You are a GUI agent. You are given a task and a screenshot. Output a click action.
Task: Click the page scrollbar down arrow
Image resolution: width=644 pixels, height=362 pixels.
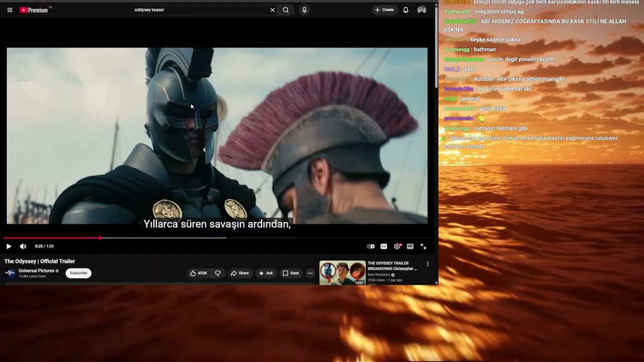[x=436, y=283]
